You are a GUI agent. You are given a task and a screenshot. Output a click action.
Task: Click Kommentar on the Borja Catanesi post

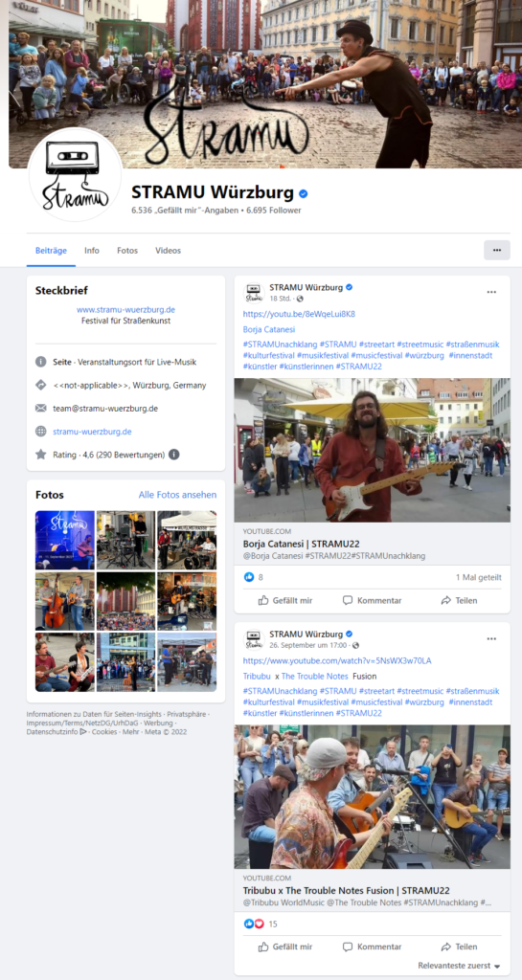coord(372,601)
